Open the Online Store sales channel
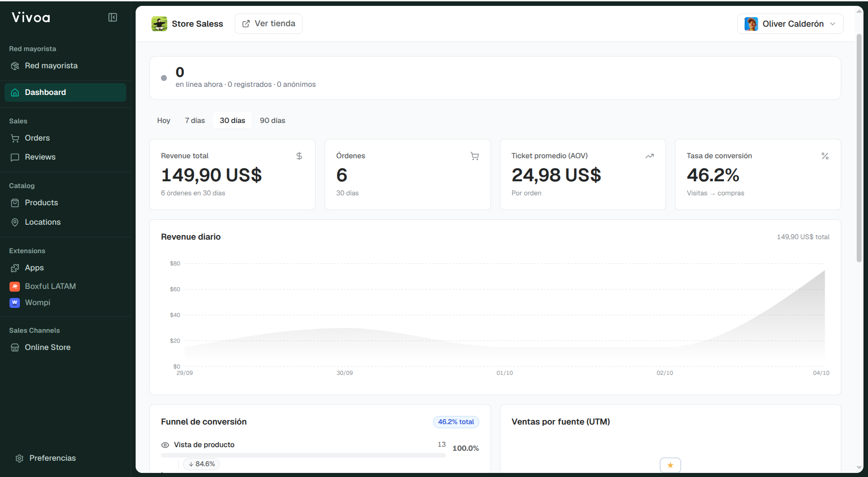868x477 pixels. pyautogui.click(x=65, y=347)
